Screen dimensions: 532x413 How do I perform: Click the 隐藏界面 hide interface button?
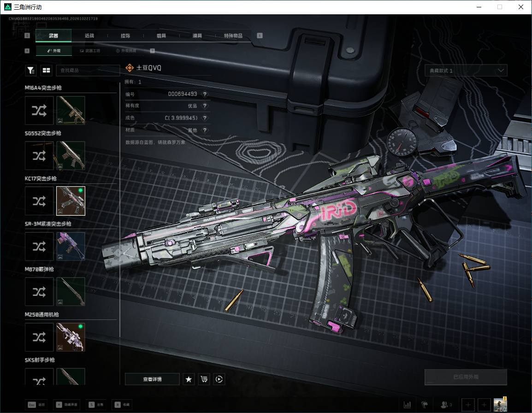[67, 405]
